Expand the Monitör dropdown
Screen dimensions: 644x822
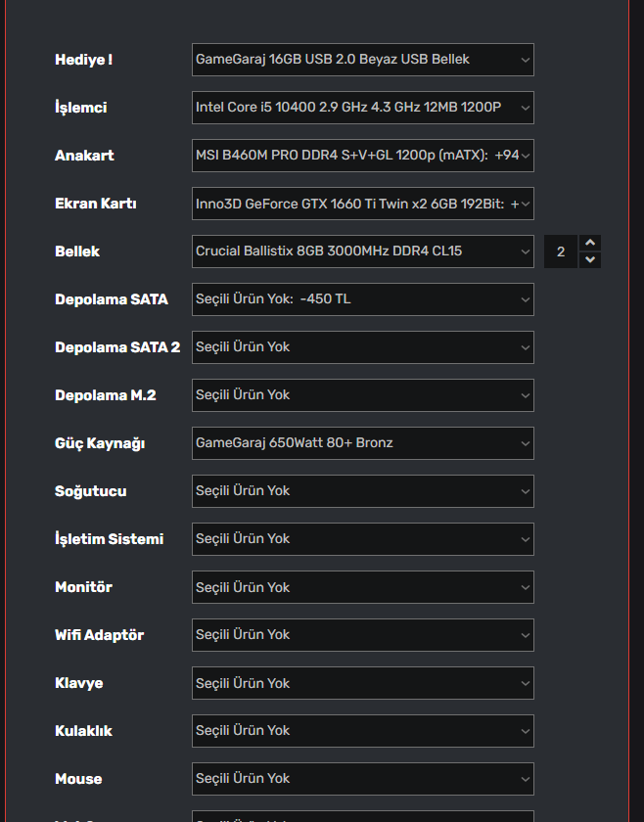coord(362,587)
